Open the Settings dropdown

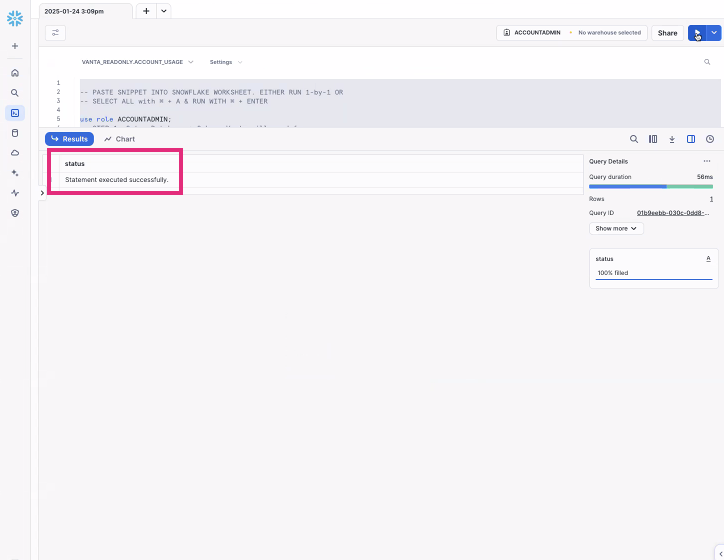click(226, 62)
